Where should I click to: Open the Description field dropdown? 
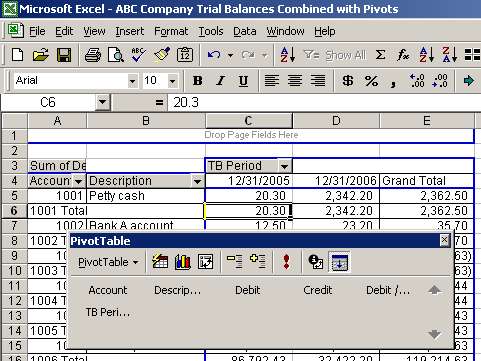[197, 181]
